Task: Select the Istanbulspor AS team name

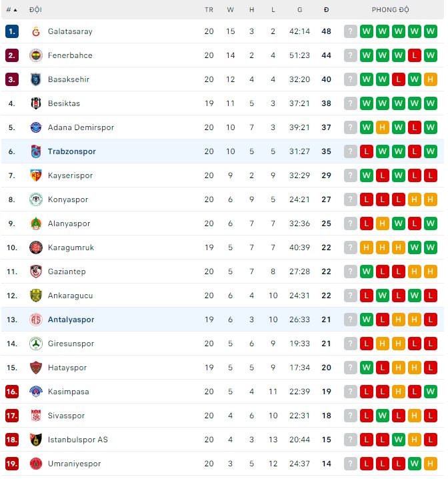Action: point(77,440)
